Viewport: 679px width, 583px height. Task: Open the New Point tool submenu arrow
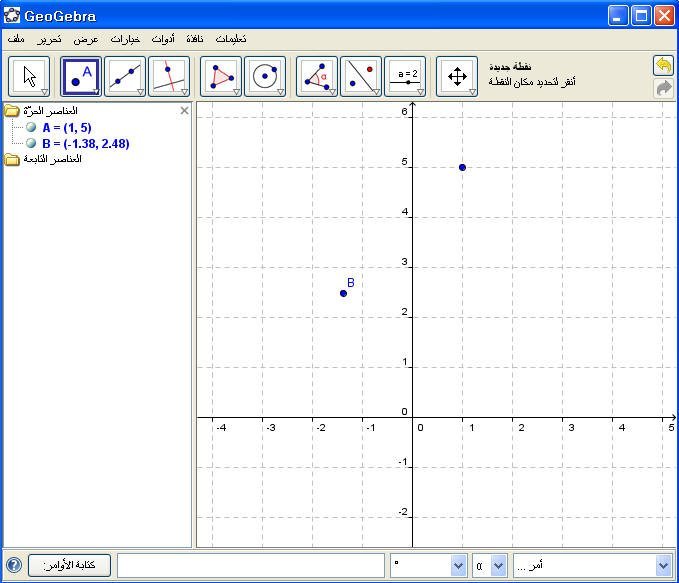pyautogui.click(x=96, y=92)
